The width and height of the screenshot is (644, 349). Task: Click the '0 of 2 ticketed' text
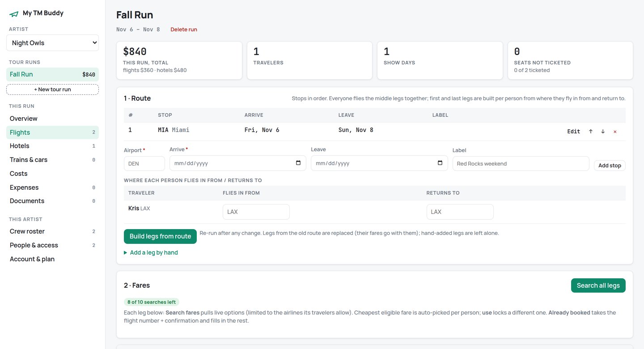(x=532, y=70)
